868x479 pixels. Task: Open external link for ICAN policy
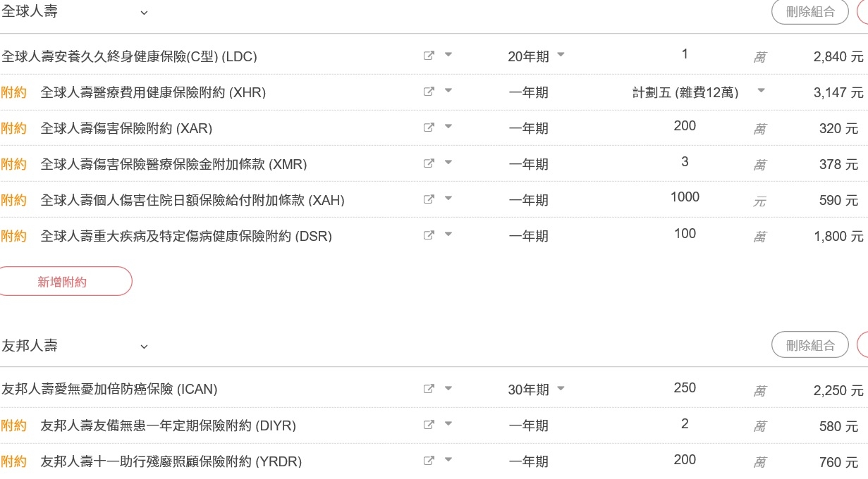(x=429, y=389)
